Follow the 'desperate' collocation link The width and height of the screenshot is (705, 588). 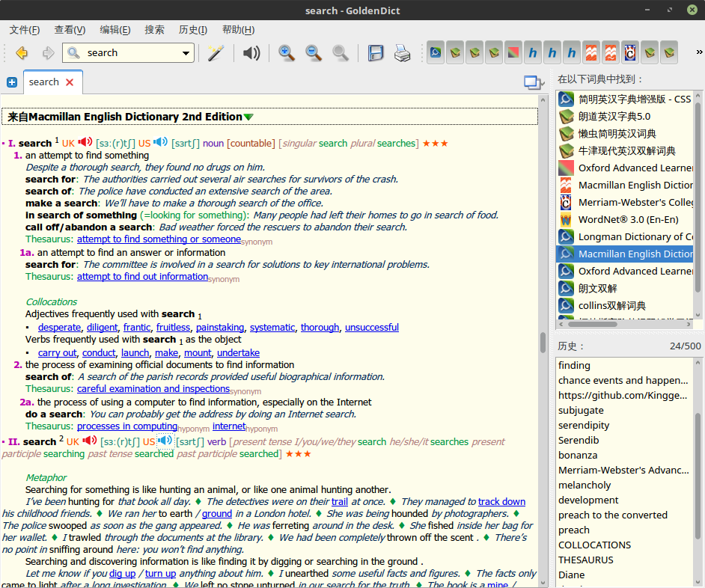tap(59, 327)
